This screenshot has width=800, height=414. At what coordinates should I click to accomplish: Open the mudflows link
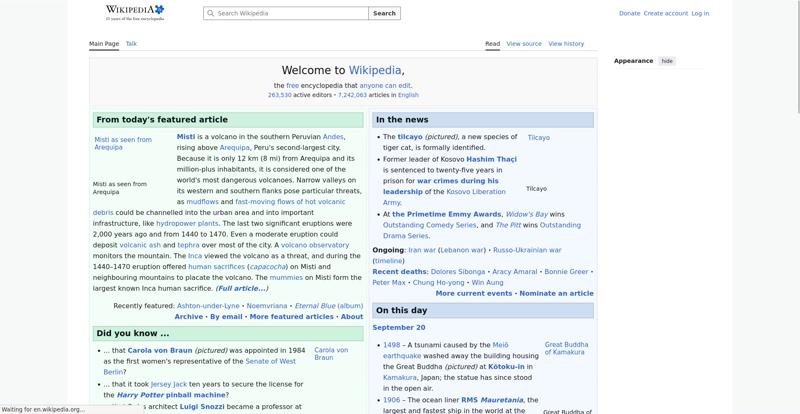[x=202, y=202]
